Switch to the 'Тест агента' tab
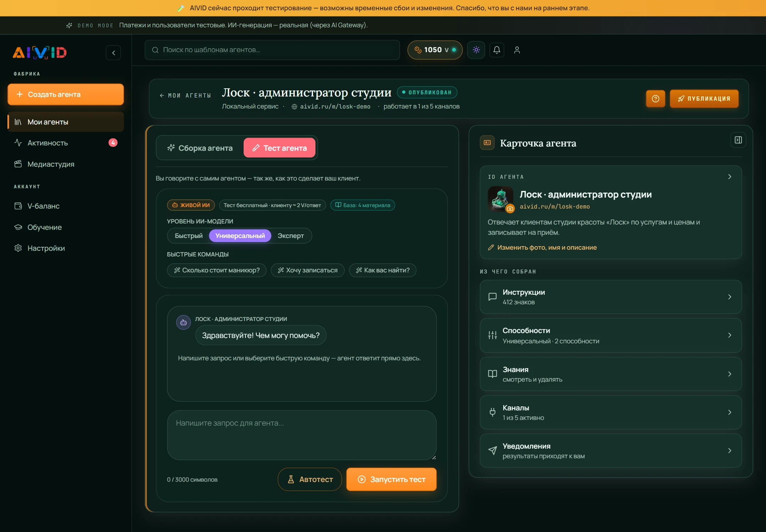 click(x=279, y=148)
